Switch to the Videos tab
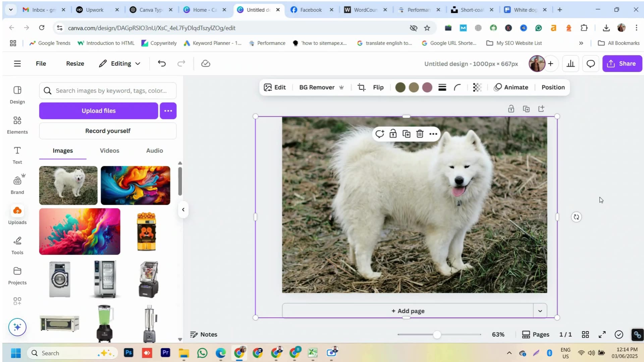Viewport: 644px width, 362px height. coord(109,151)
